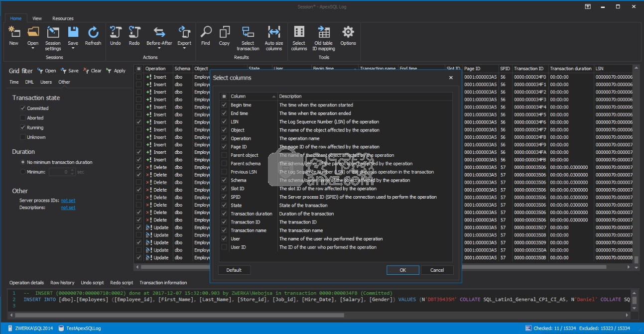Click the Default button
This screenshot has height=334, width=644.
[234, 270]
